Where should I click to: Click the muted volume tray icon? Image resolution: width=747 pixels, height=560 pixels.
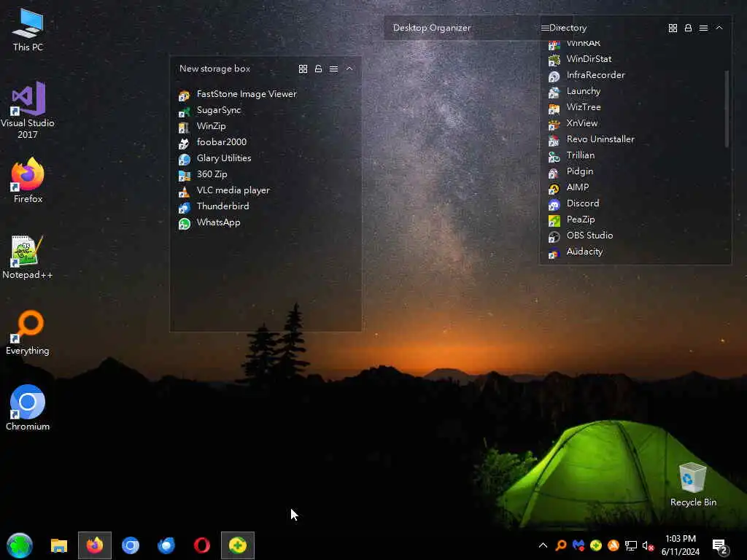pyautogui.click(x=648, y=545)
